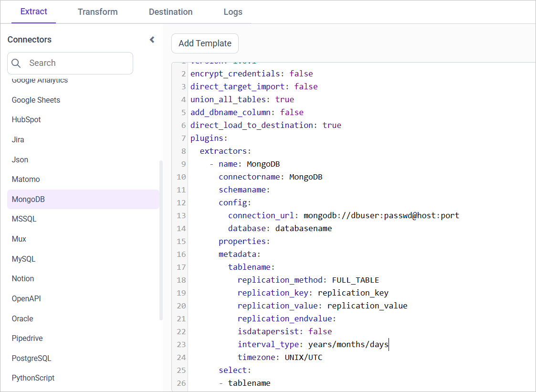Screen dimensions: 536x392
Task: Collapse the Connectors sidebar with the chevron
Action: pyautogui.click(x=151, y=40)
